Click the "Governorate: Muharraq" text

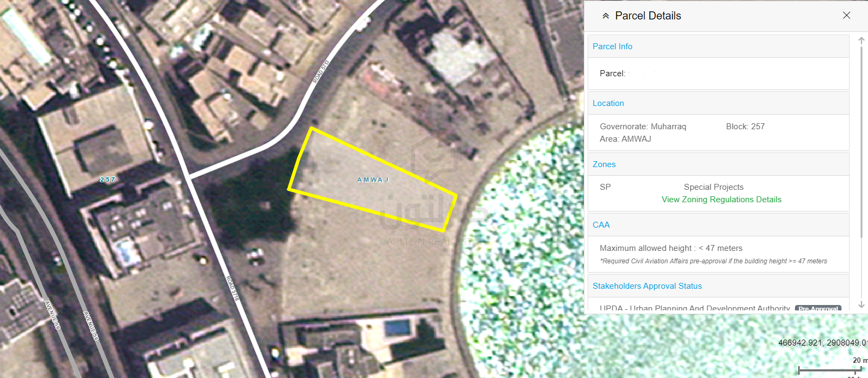click(x=643, y=127)
